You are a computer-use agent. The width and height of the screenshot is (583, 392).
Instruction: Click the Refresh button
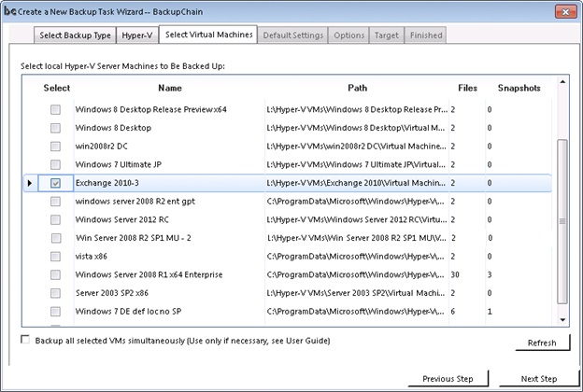pyautogui.click(x=542, y=343)
